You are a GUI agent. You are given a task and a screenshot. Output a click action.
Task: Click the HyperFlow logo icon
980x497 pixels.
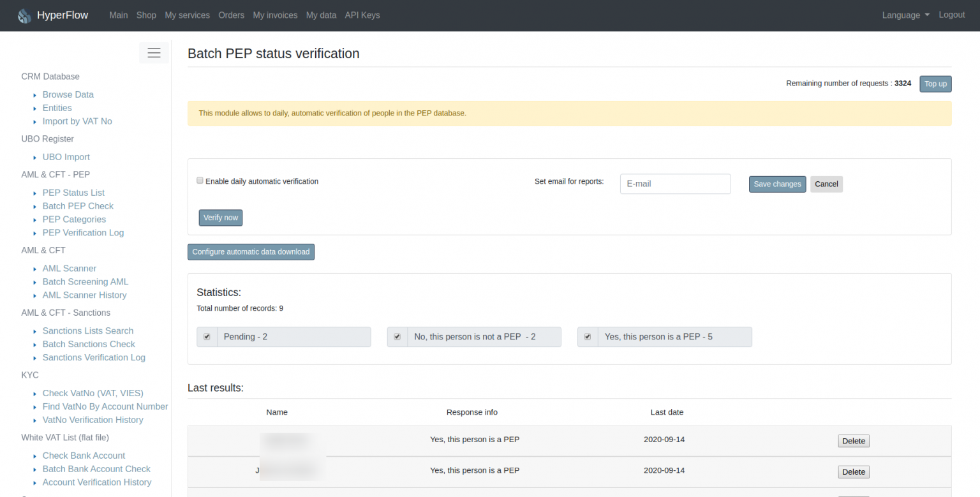click(x=24, y=15)
